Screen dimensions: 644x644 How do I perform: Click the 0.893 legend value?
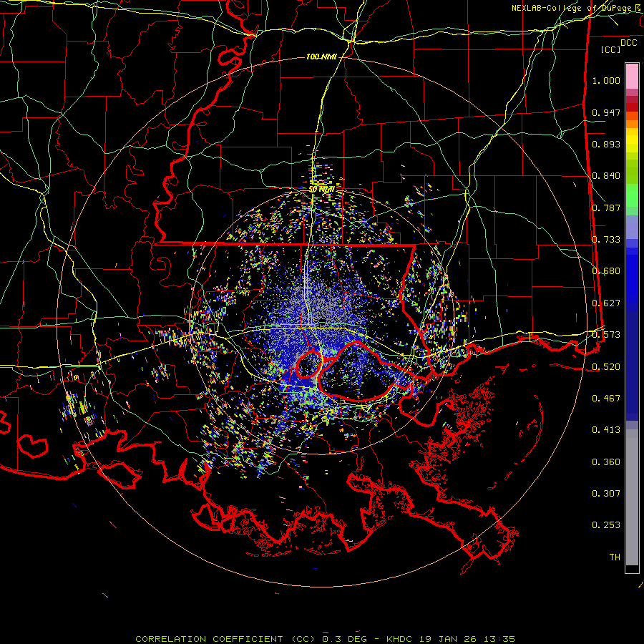point(606,144)
